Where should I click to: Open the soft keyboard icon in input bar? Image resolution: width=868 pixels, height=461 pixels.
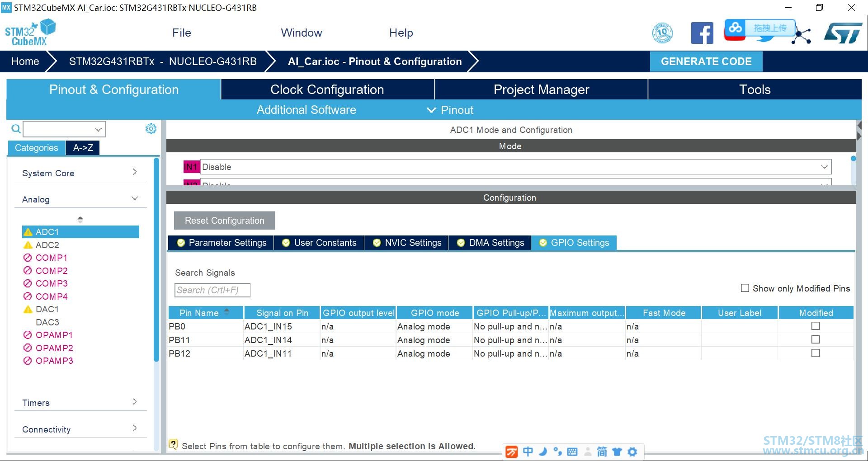pos(572,452)
